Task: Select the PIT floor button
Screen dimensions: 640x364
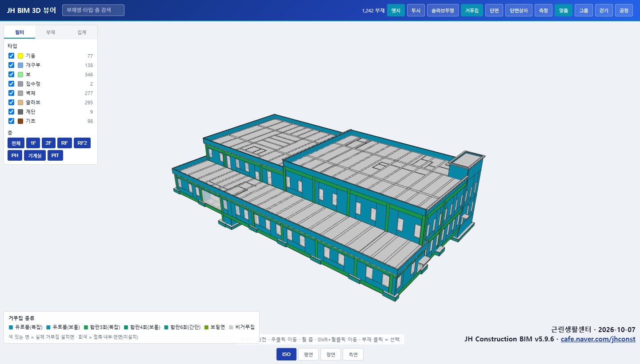Action: coord(55,156)
